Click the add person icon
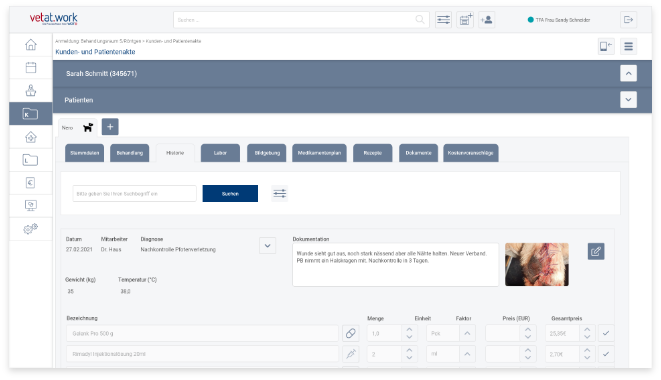 coord(486,20)
